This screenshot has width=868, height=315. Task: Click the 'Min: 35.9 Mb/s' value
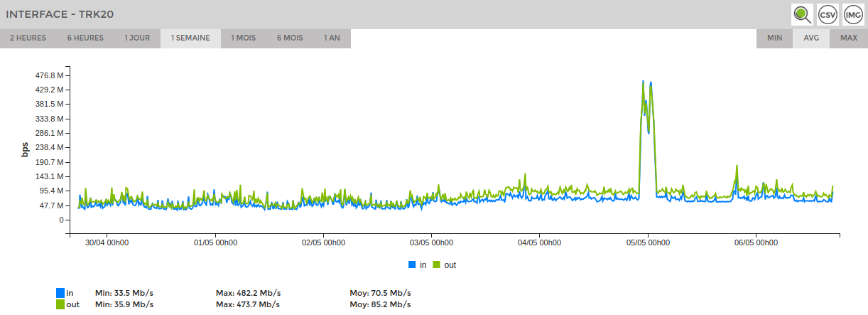124,304
